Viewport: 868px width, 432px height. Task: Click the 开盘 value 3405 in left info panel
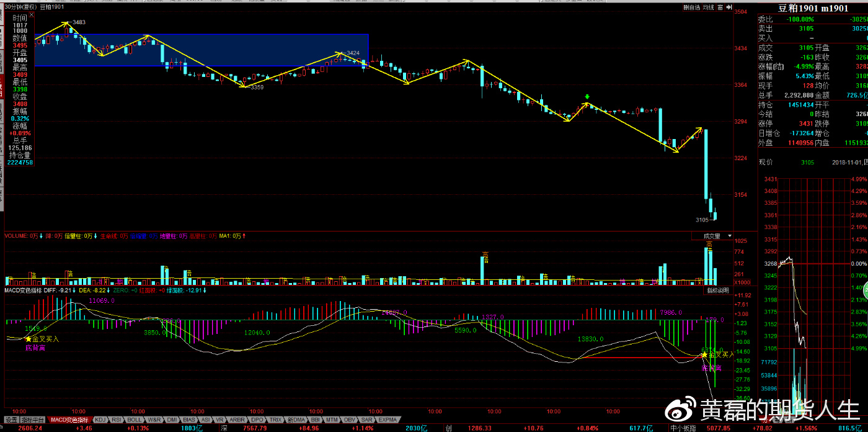tap(20, 60)
